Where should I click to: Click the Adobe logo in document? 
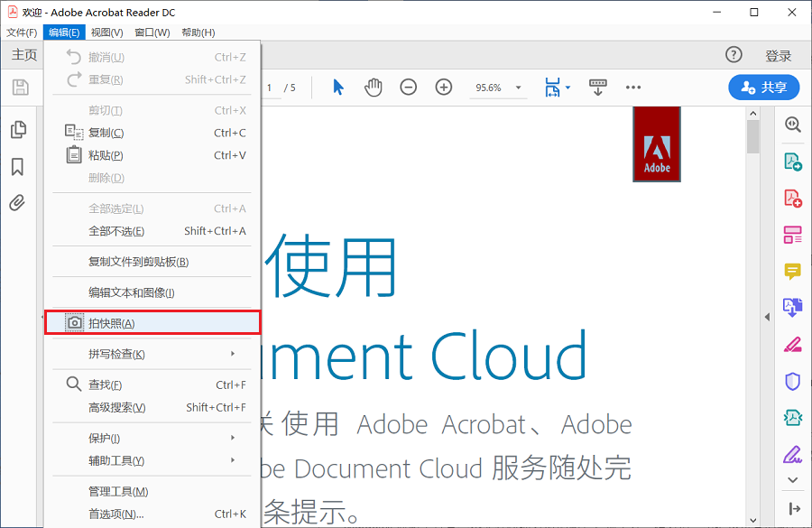pos(657,144)
